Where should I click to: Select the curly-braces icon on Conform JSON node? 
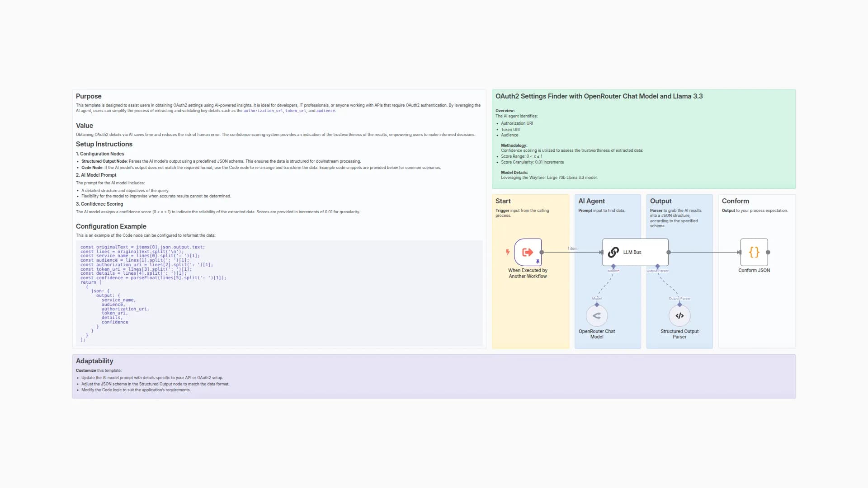point(754,253)
